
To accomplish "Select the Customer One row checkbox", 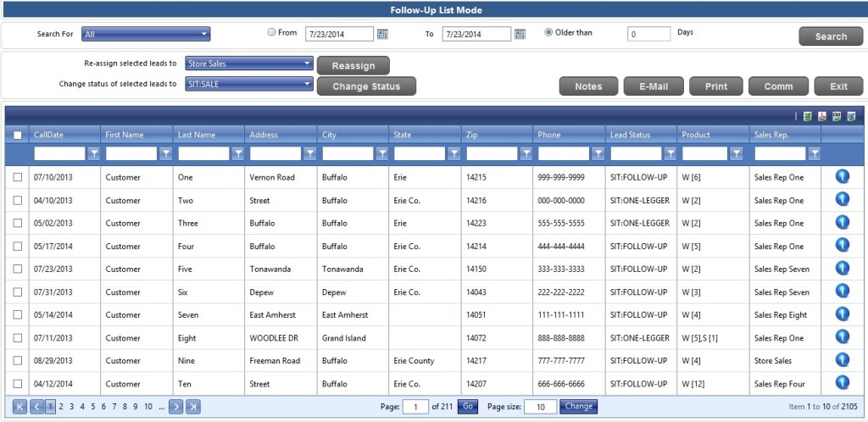I will [18, 177].
